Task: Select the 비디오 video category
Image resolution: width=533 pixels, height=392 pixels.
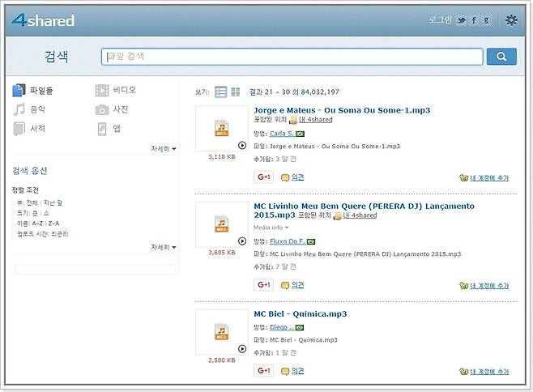Action: pos(116,90)
